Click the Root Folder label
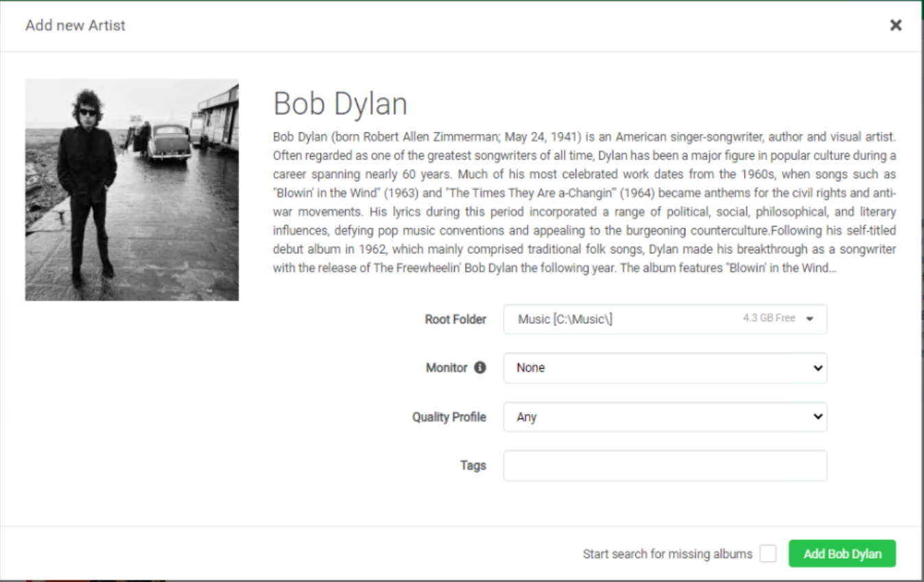 coord(455,319)
